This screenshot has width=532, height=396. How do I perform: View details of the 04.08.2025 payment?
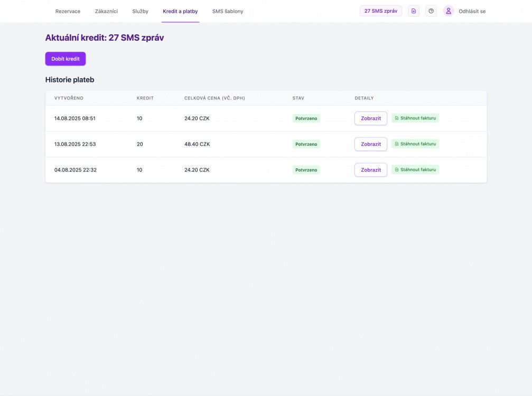tap(370, 170)
